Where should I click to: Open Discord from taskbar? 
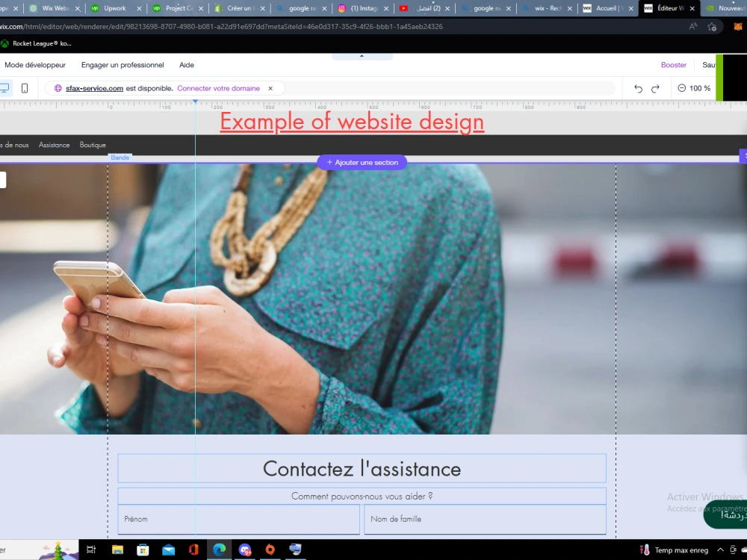pos(245,550)
